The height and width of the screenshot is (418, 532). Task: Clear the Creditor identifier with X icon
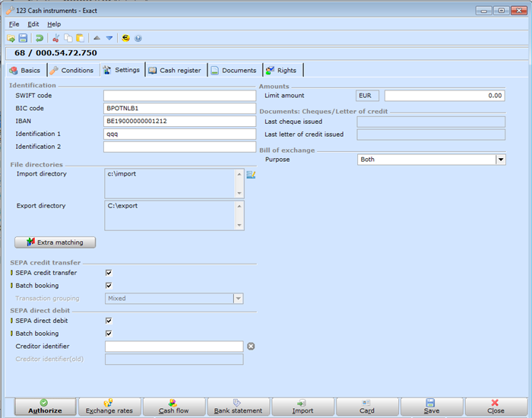pos(251,347)
